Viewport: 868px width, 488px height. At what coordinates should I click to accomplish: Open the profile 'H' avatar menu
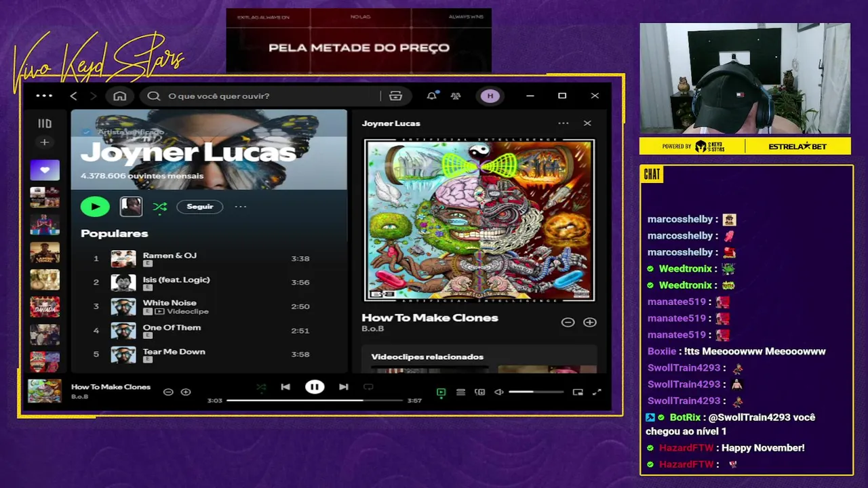(490, 96)
